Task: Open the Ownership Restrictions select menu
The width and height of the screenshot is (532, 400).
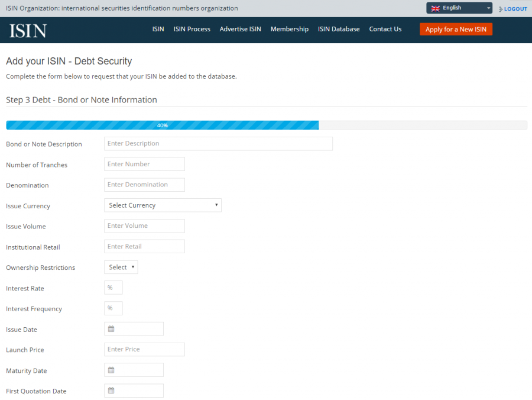Action: [x=121, y=267]
